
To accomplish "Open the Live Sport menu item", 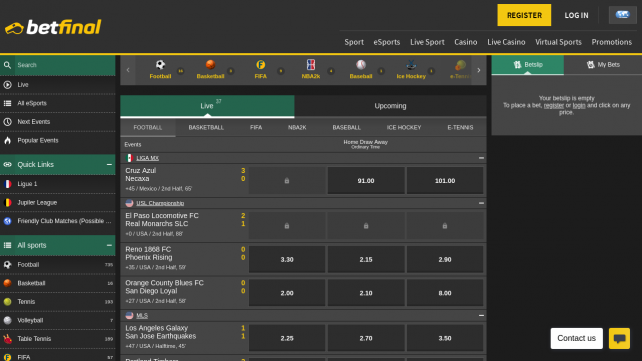I will point(427,42).
